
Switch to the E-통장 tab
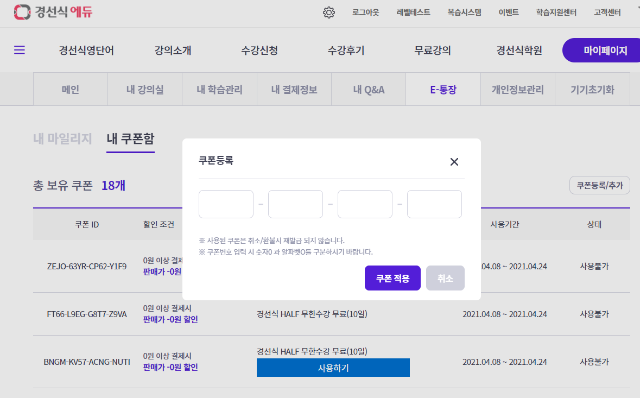[x=443, y=89]
